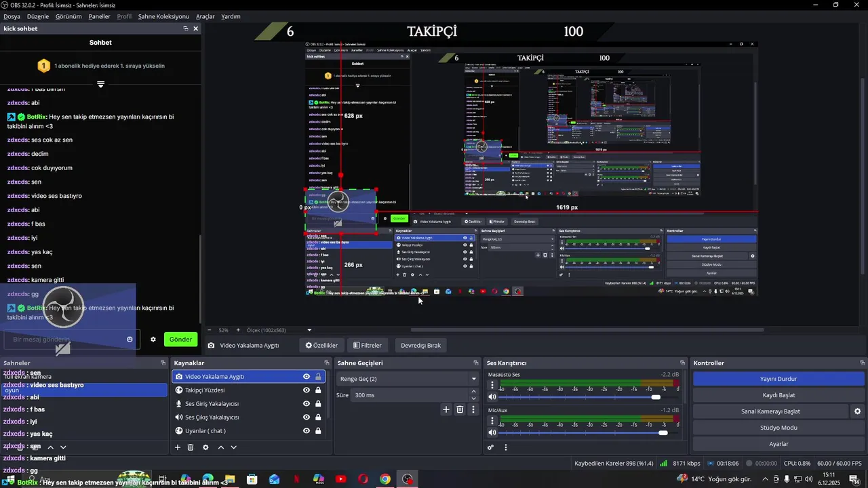Add a new source with the Kaynaklar plus icon

178,447
